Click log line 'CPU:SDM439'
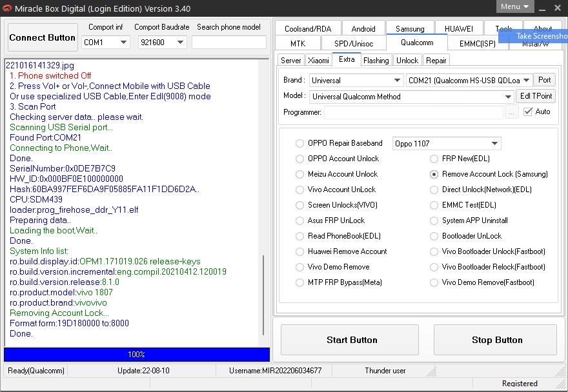The image size is (568, 392). click(x=36, y=199)
